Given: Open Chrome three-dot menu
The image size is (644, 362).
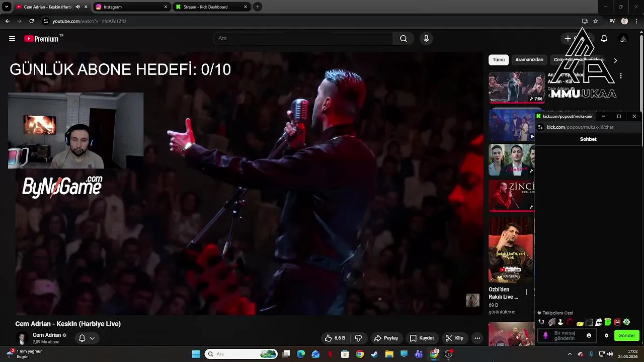Looking at the screenshot, I should (x=636, y=21).
